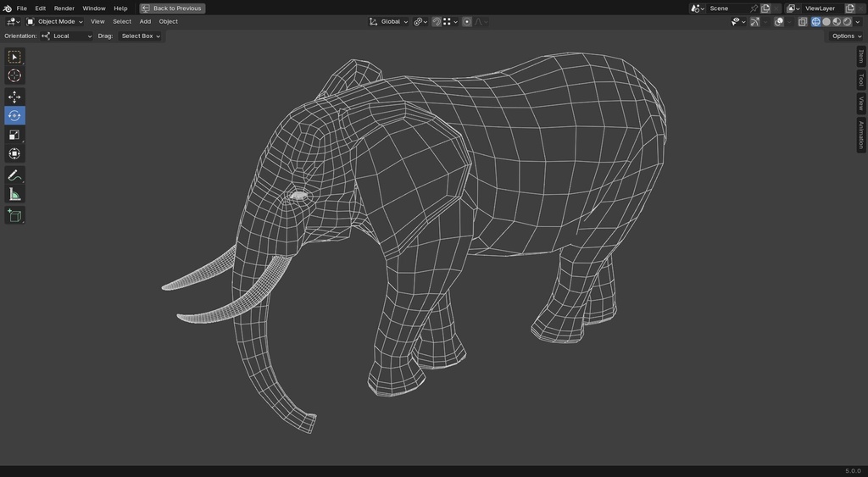This screenshot has height=477, width=868.
Task: Toggle viewport overlays
Action: tap(779, 21)
